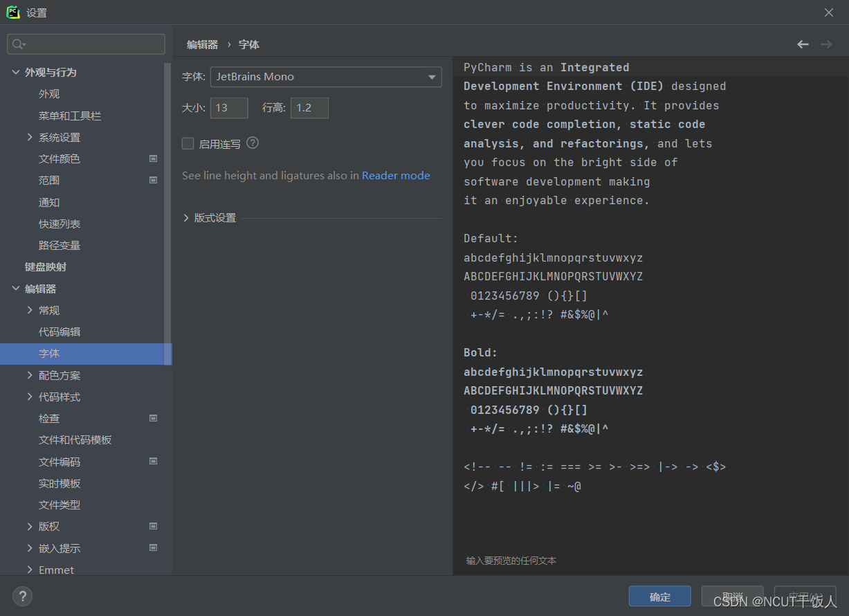The image size is (849, 616).
Task: Open 文件和代码模板 settings page
Action: coord(75,440)
